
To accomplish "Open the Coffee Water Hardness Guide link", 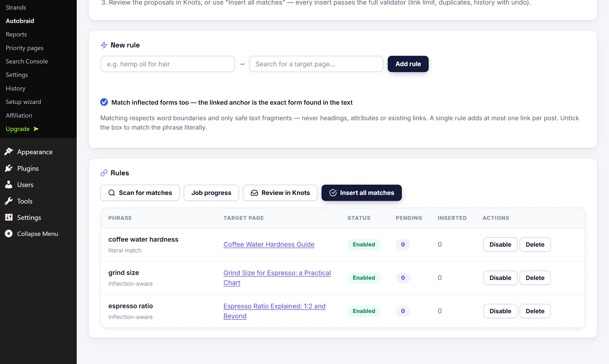I will (269, 245).
